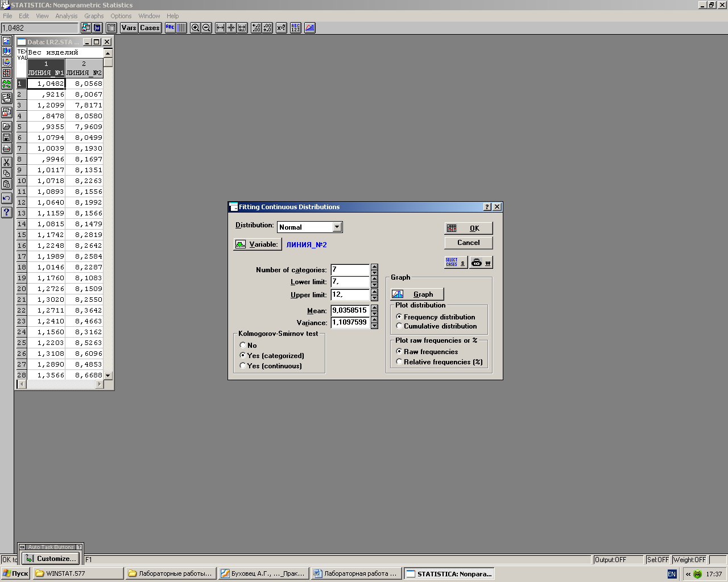Click the 3D surface graph sidebar icon
This screenshot has width=728, height=582.
[x=7, y=62]
